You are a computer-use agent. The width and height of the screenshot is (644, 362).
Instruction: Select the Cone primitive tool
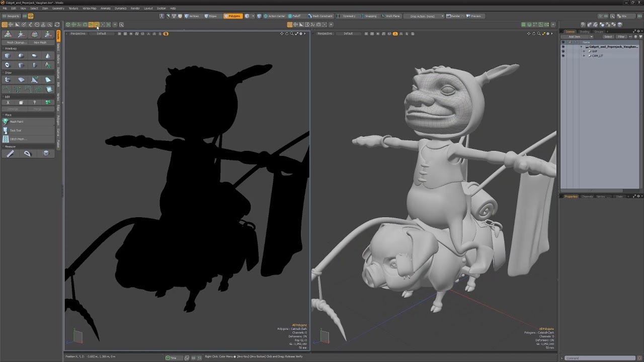48,56
